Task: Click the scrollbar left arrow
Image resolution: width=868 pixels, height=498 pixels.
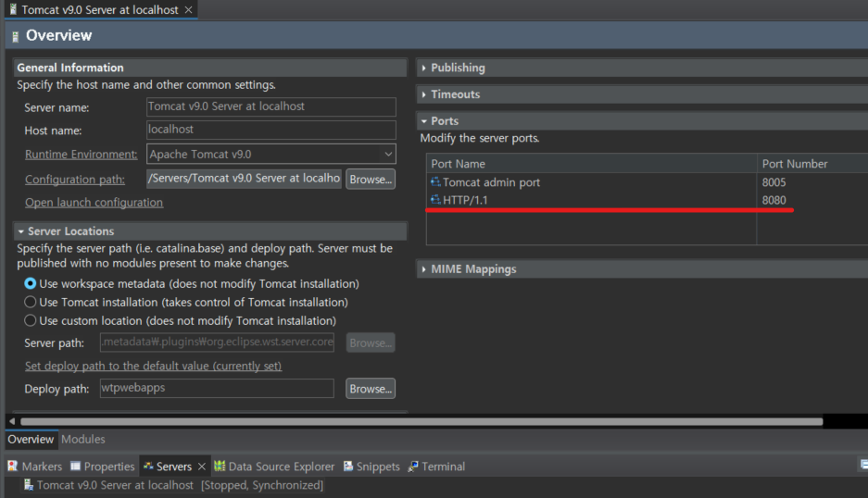Action: 12,422
